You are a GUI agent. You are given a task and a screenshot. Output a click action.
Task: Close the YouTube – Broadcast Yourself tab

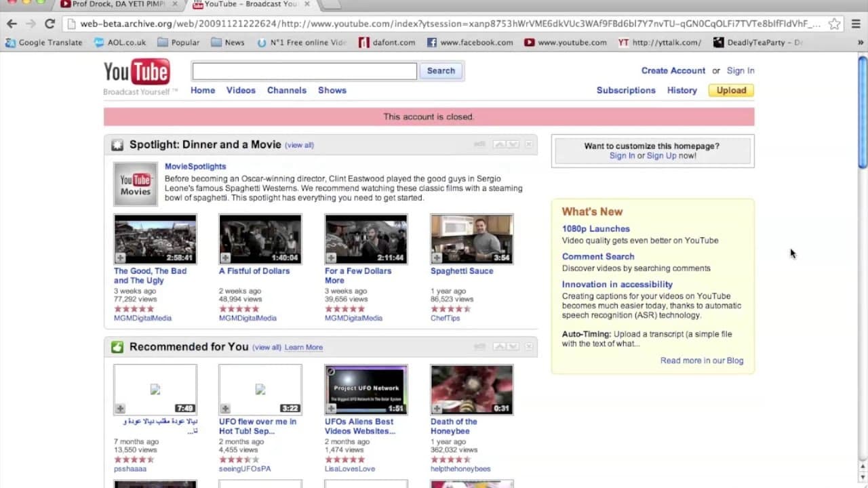pyautogui.click(x=306, y=4)
